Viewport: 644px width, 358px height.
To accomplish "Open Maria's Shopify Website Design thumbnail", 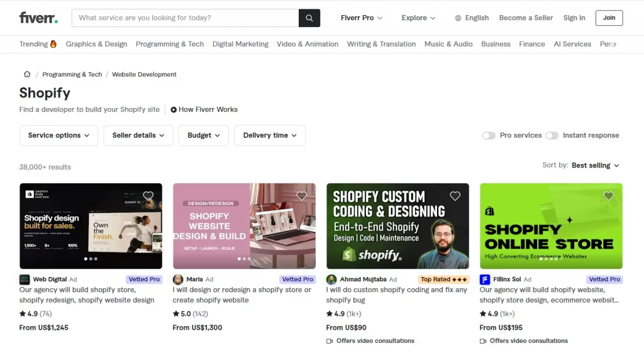I will [245, 226].
